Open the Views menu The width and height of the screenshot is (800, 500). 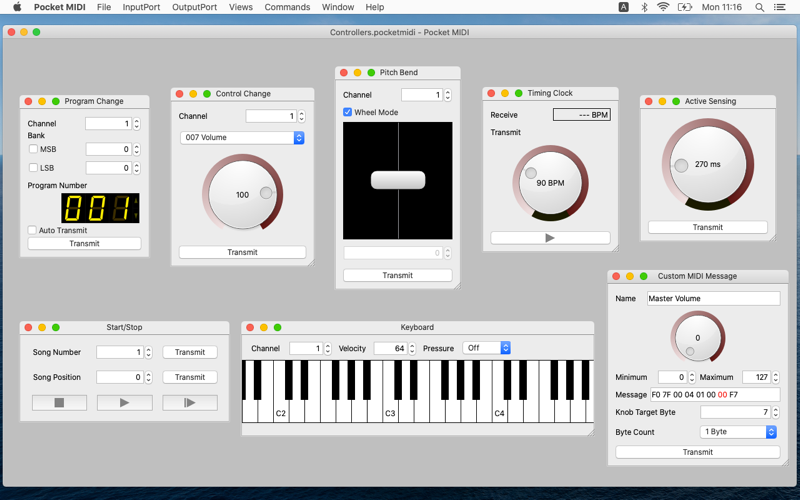pos(241,7)
